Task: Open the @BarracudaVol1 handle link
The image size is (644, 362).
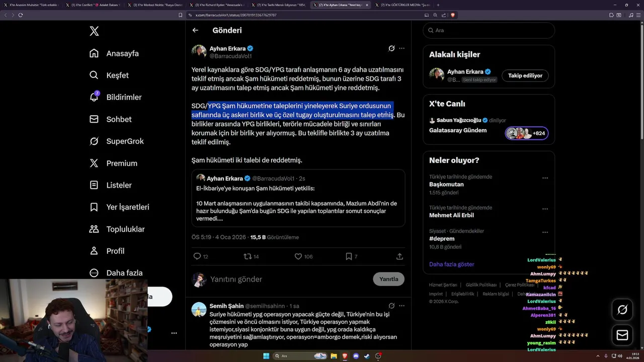Action: coord(230,56)
